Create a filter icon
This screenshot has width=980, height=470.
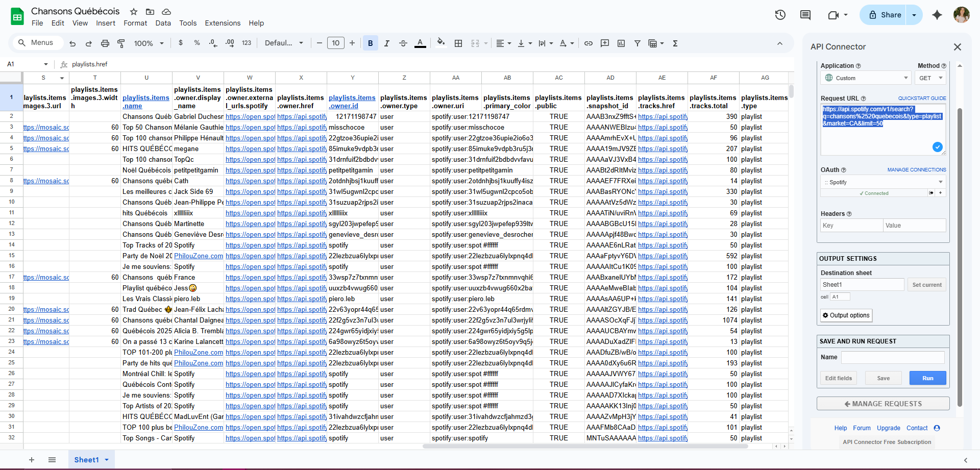(638, 43)
